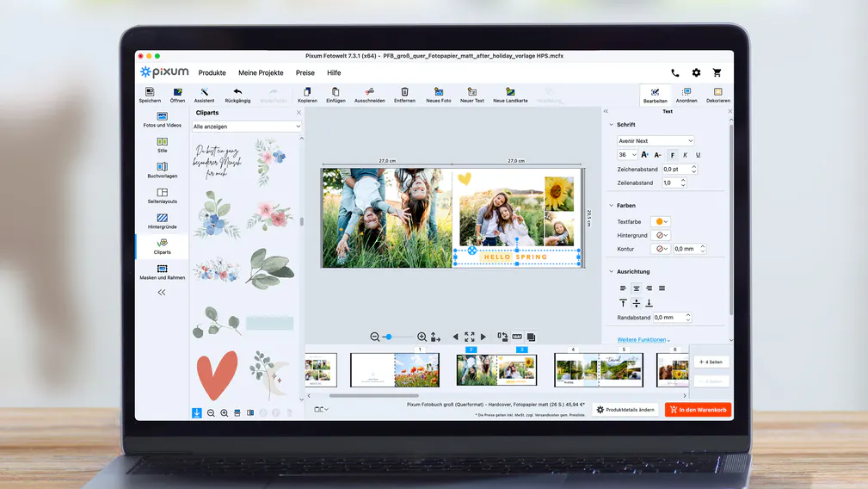The image size is (868, 489).
Task: Align text left
Action: tap(623, 288)
